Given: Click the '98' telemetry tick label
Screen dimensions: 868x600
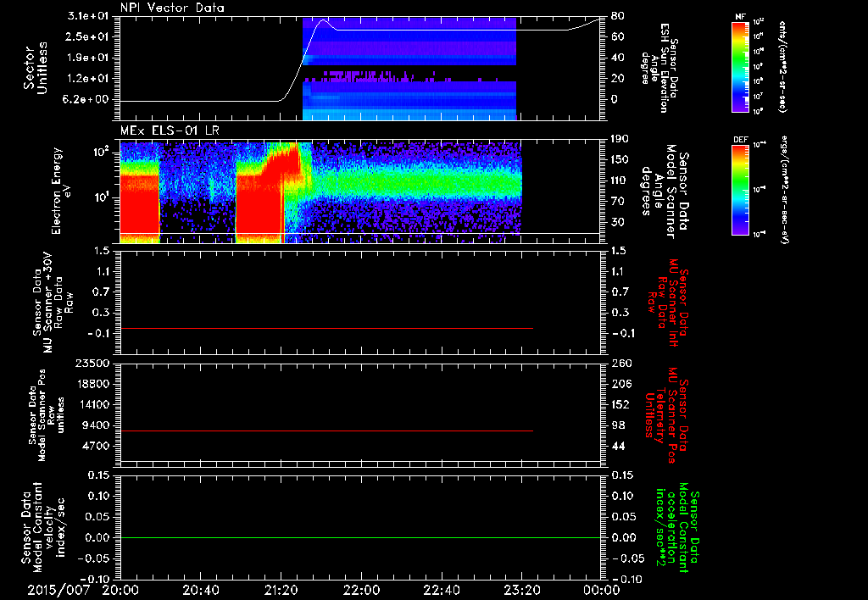Looking at the screenshot, I should (x=618, y=425).
